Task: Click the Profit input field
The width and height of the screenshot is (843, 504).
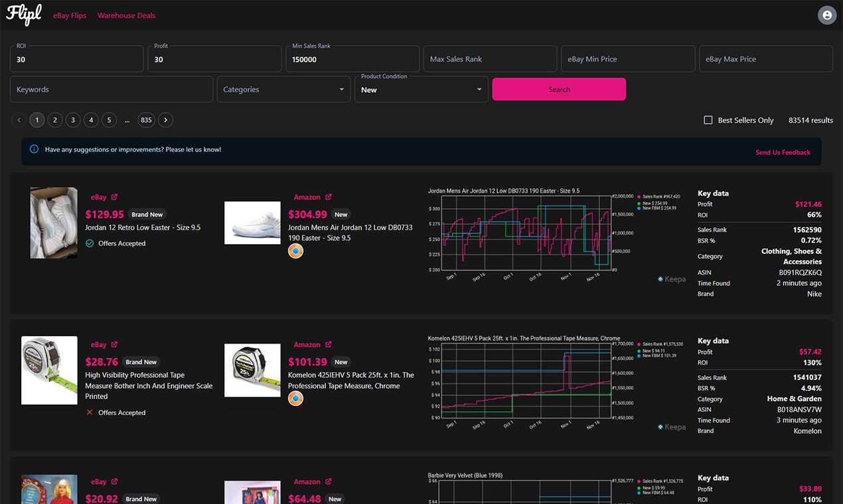Action: pos(214,59)
